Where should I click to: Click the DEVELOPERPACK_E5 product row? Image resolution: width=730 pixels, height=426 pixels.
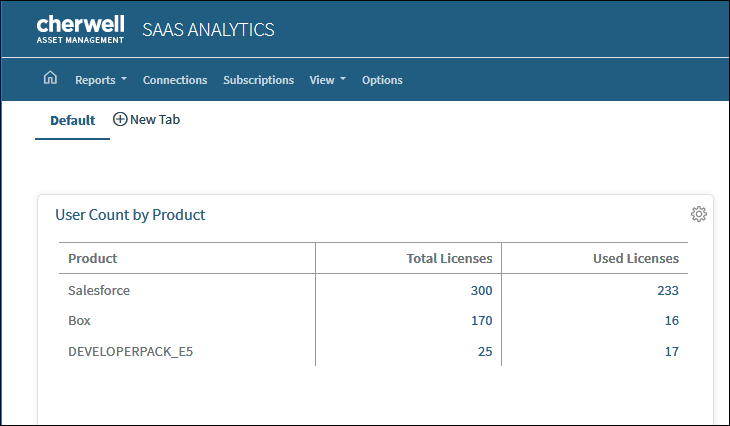(373, 351)
